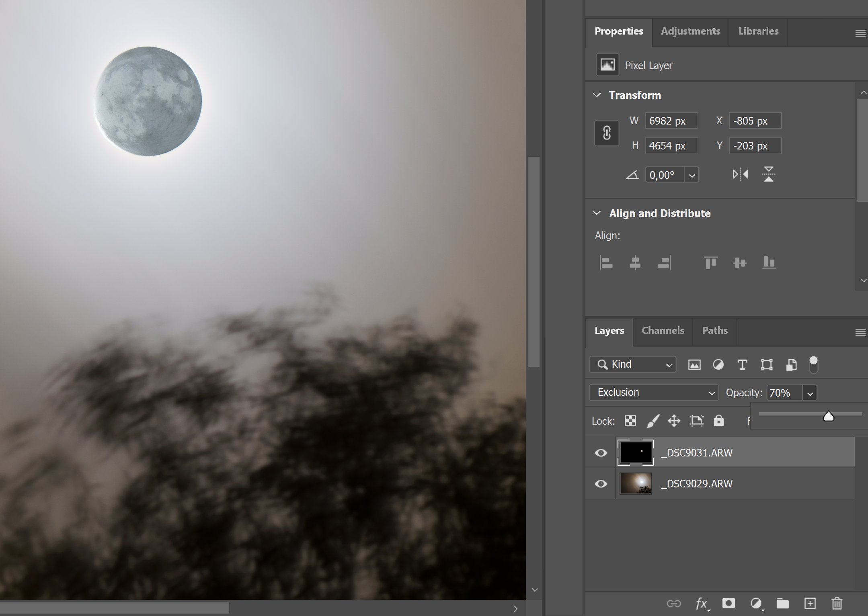Click the Align top edges button
Image resolution: width=868 pixels, height=616 pixels.
710,263
